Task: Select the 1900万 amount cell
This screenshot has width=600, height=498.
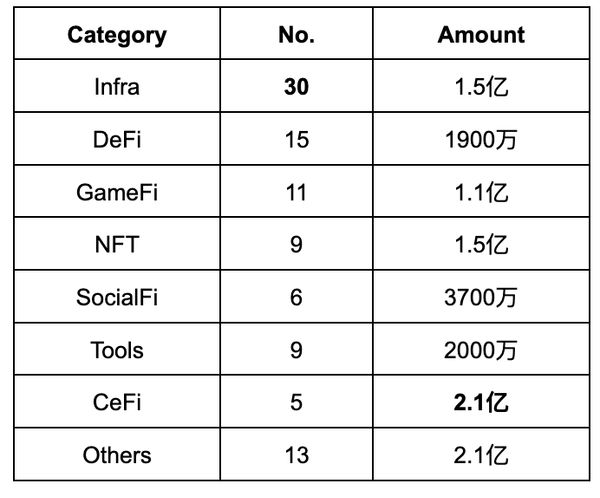Action: click(x=480, y=140)
